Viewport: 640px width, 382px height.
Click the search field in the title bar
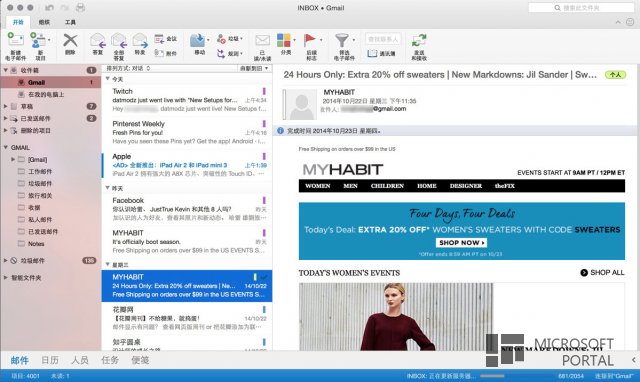(x=581, y=8)
